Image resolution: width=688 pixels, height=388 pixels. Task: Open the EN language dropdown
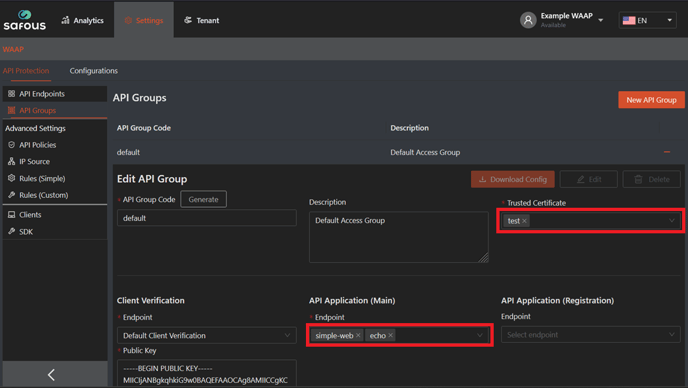pyautogui.click(x=647, y=20)
